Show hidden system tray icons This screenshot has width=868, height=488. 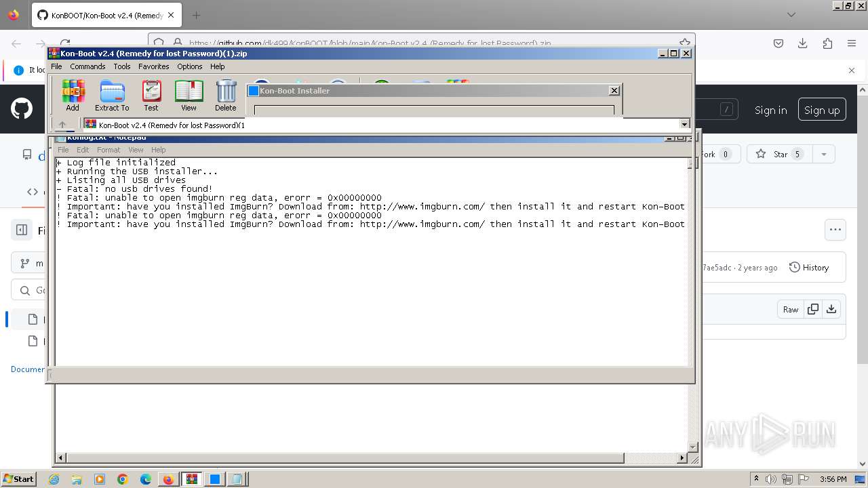pyautogui.click(x=756, y=479)
